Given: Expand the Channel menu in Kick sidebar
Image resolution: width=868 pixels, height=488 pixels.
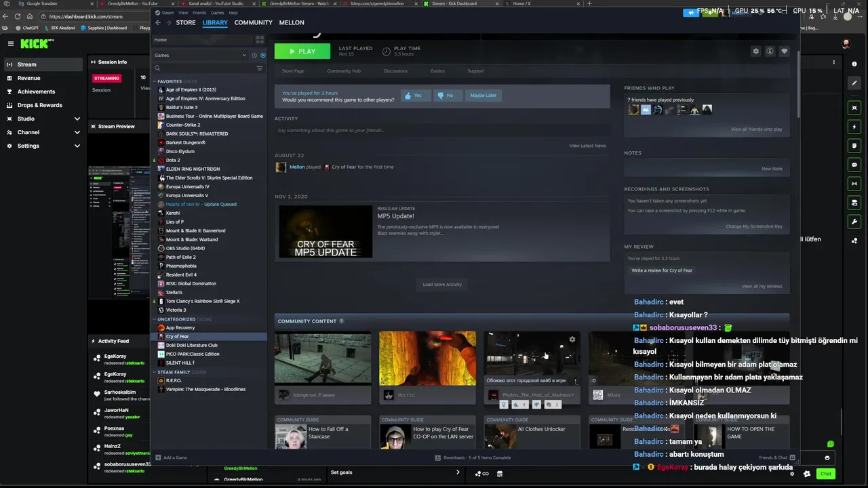Looking at the screenshot, I should click(77, 132).
